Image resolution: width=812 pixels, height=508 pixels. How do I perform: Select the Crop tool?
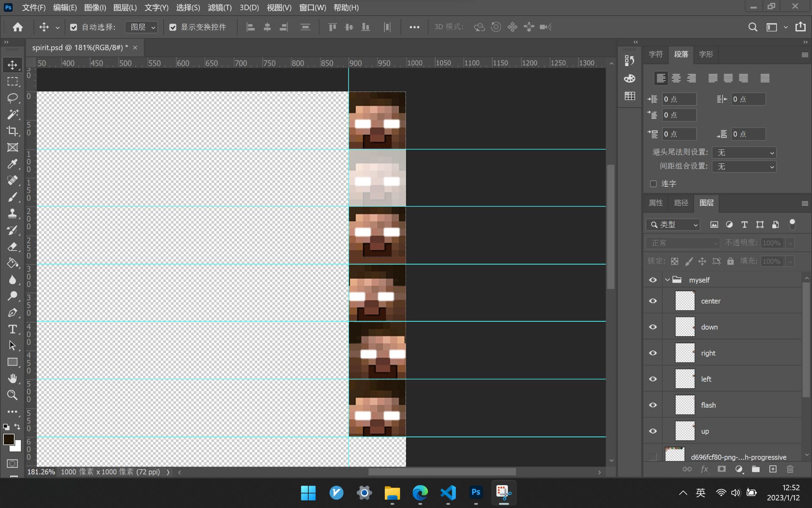pos(12,131)
